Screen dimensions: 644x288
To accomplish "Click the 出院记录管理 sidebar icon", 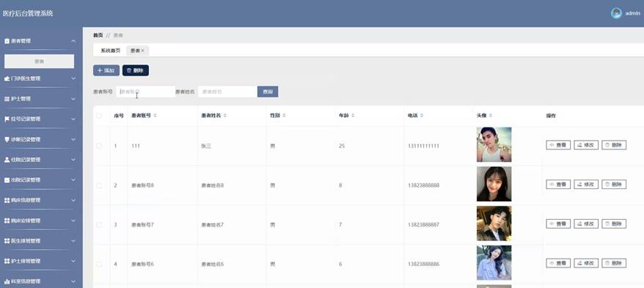I will tap(7, 180).
